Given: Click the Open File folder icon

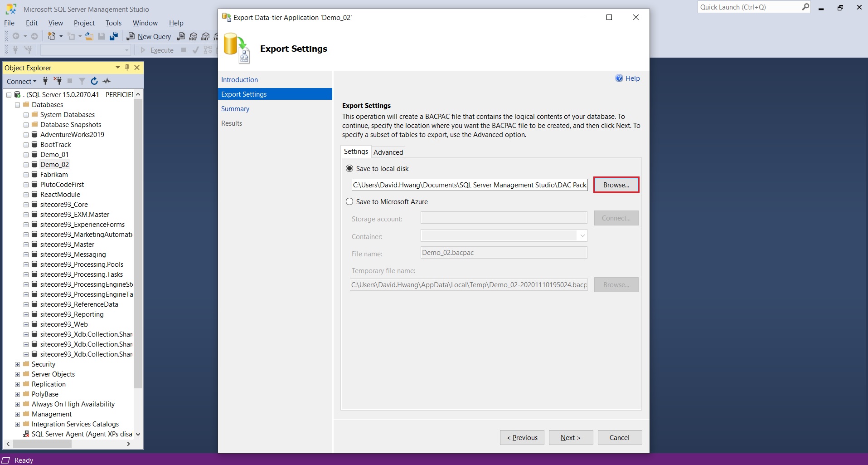Looking at the screenshot, I should click(89, 36).
